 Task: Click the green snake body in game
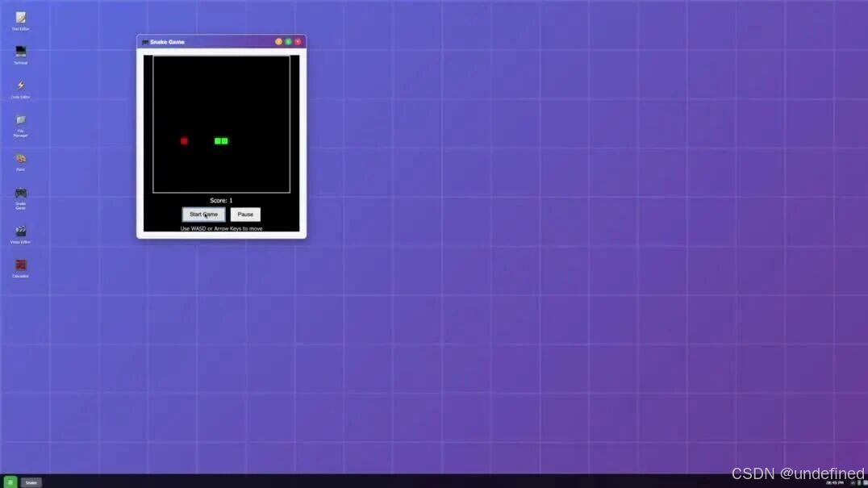click(x=221, y=141)
